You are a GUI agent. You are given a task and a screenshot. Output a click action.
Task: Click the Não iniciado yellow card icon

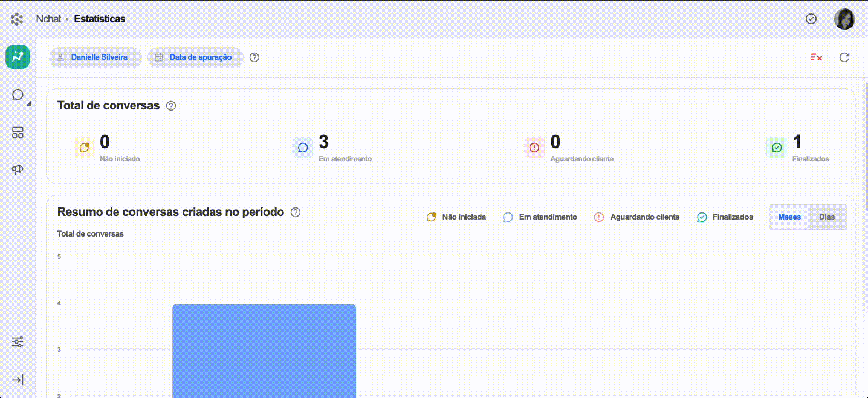coord(84,148)
